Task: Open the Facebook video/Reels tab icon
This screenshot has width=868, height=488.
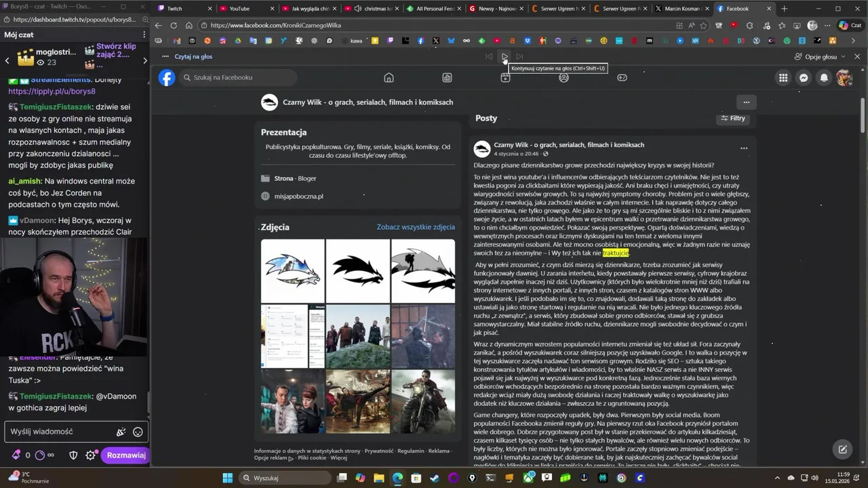Action: [x=505, y=78]
